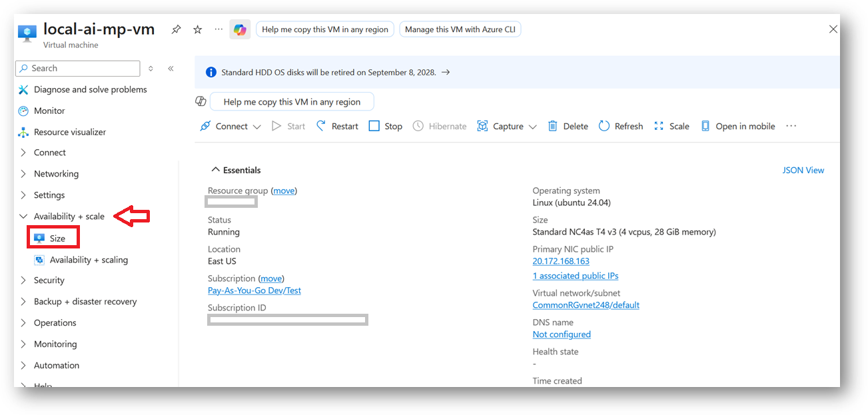Open 1 associated public IPs link
This screenshot has width=868, height=415.
[576, 276]
